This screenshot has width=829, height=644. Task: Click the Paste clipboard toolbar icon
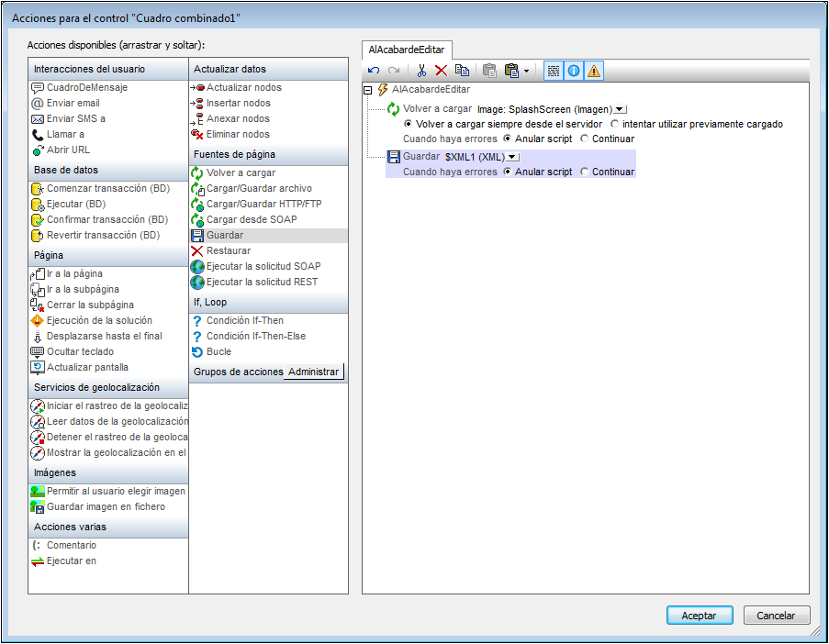pyautogui.click(x=489, y=71)
